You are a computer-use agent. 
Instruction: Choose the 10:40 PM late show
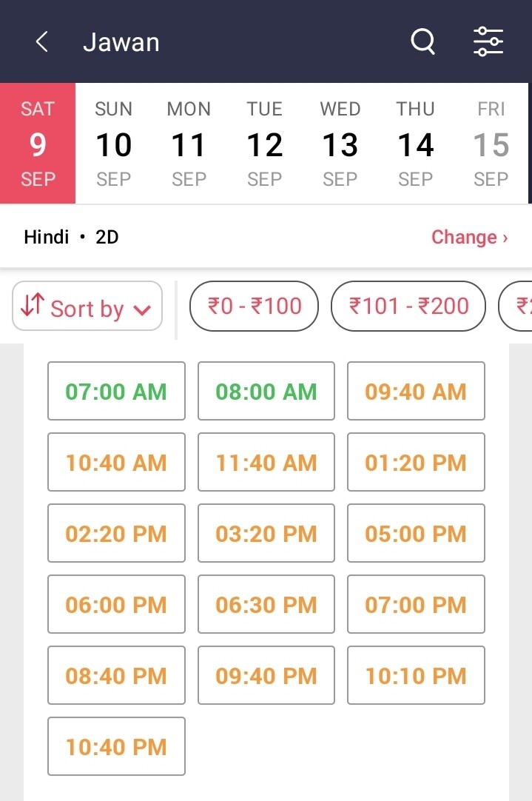116,746
